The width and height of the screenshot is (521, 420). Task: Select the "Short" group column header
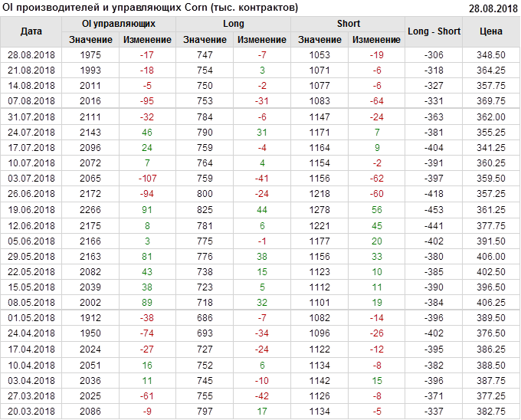(349, 24)
